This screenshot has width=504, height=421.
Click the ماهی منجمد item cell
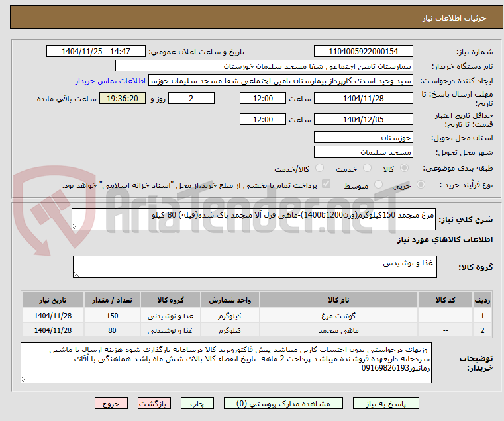point(338,330)
